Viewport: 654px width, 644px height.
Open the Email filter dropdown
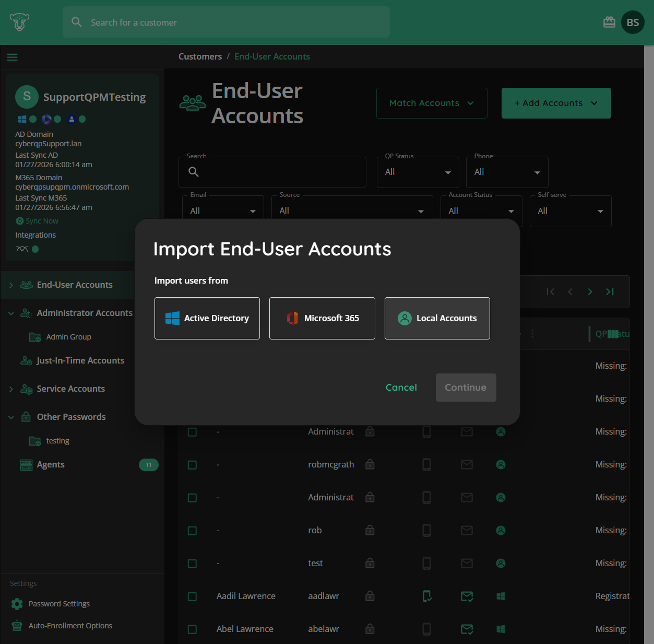click(x=223, y=211)
